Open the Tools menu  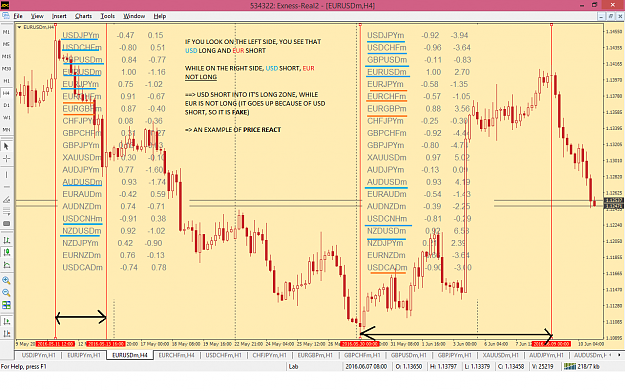coord(108,16)
